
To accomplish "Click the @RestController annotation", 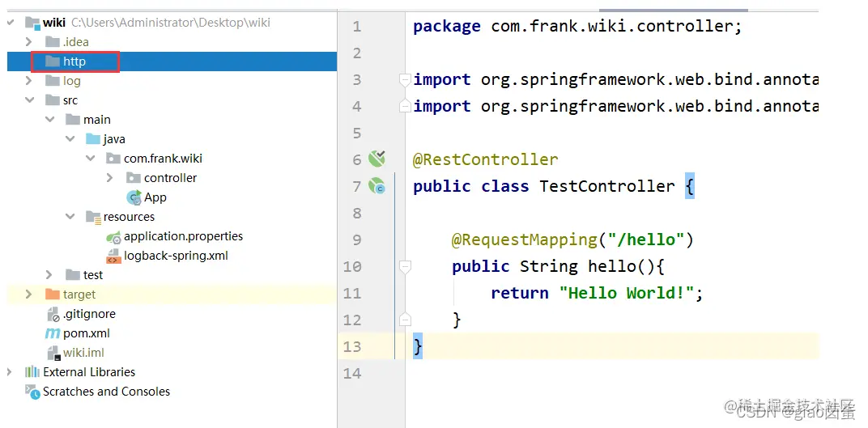I will pyautogui.click(x=486, y=159).
